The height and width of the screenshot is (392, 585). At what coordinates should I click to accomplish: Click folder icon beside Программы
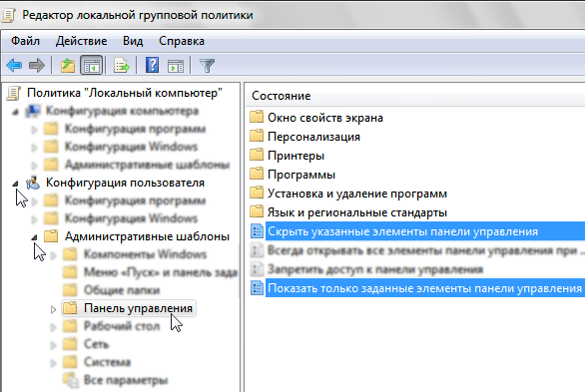(x=257, y=174)
